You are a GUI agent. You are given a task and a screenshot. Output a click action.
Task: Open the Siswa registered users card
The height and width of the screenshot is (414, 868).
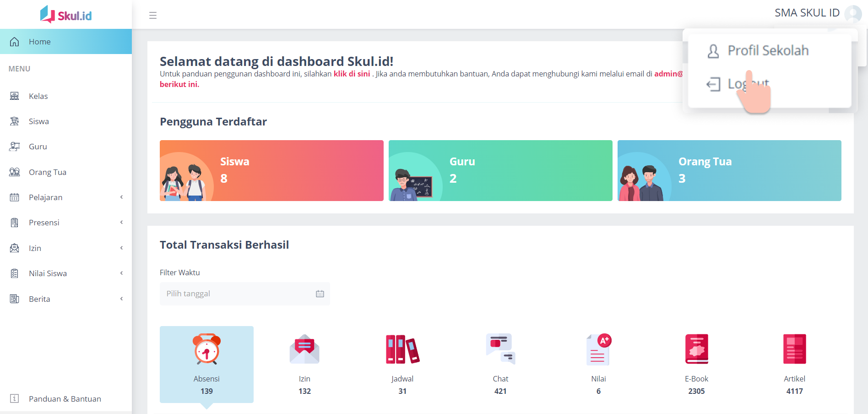[x=271, y=170]
